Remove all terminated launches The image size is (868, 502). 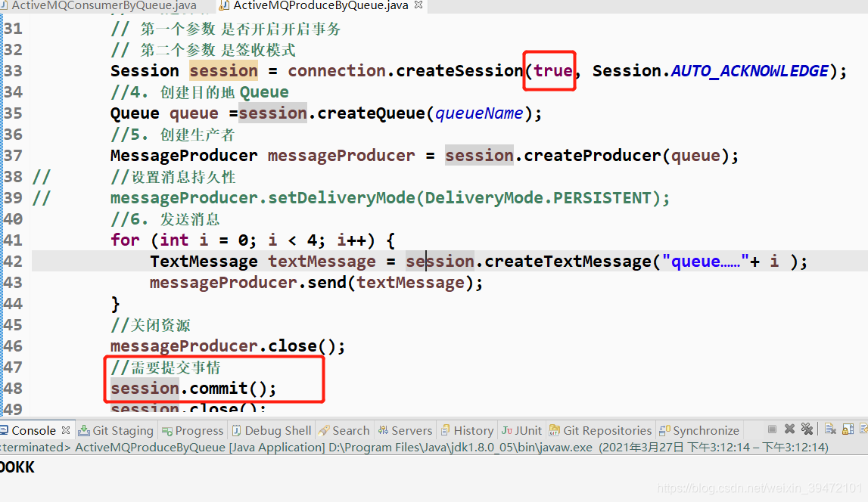pyautogui.click(x=807, y=429)
